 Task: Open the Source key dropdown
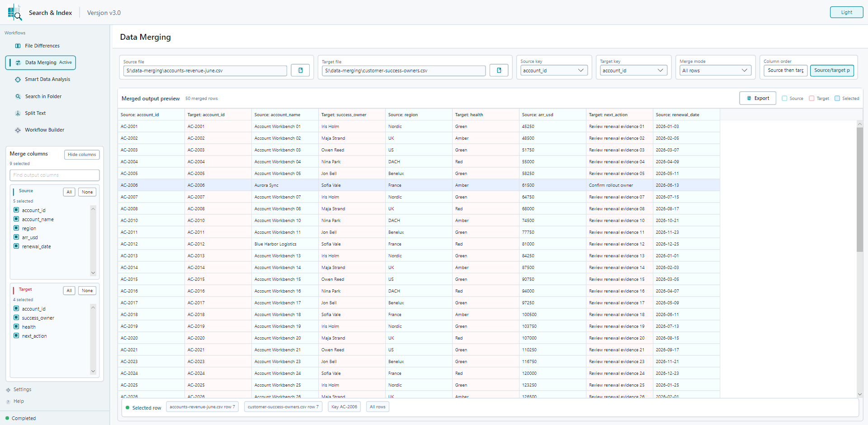(554, 71)
